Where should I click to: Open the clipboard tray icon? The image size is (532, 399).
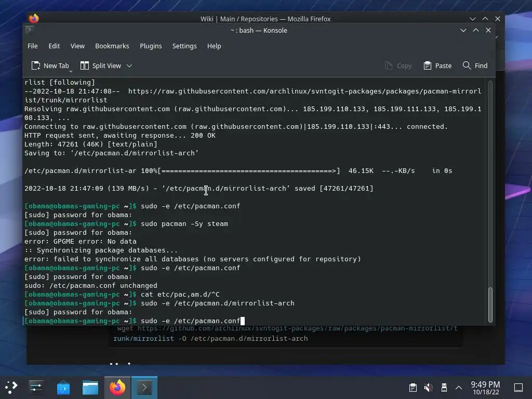(x=413, y=388)
